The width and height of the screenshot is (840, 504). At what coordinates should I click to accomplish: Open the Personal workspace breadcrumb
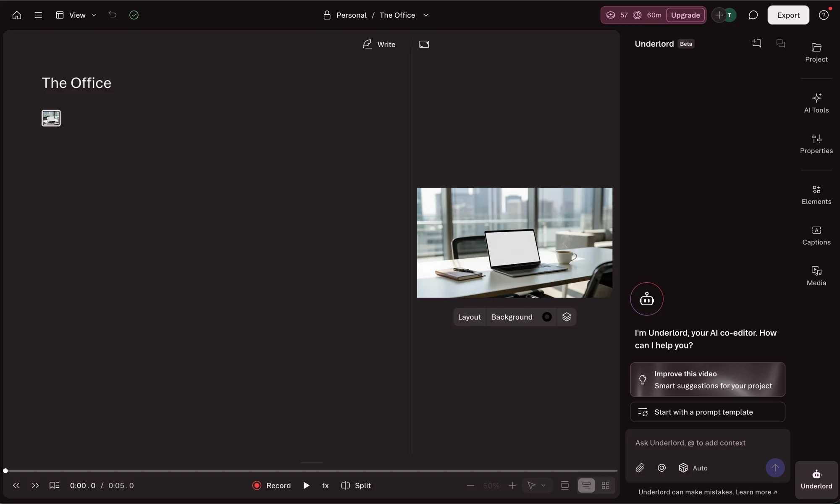point(352,15)
